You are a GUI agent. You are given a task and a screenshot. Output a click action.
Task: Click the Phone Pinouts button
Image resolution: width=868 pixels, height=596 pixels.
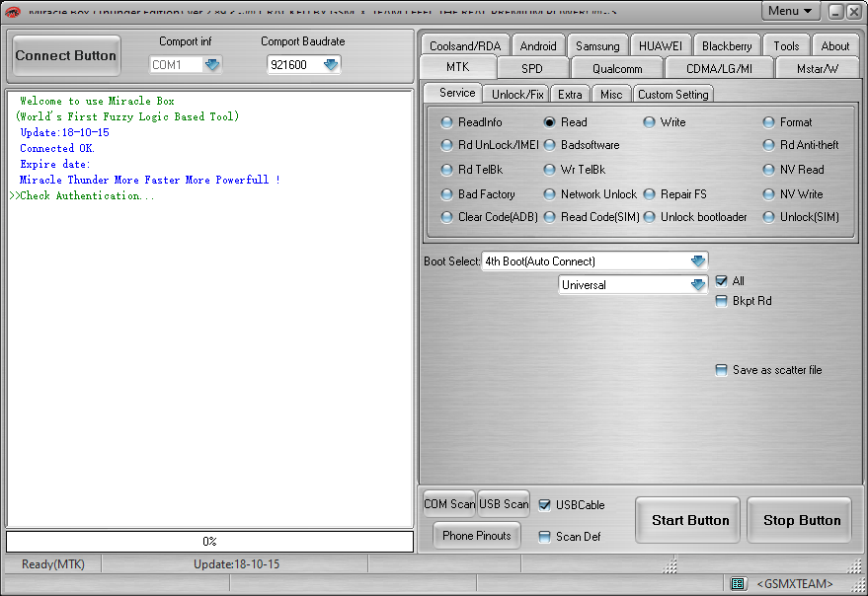click(x=477, y=536)
